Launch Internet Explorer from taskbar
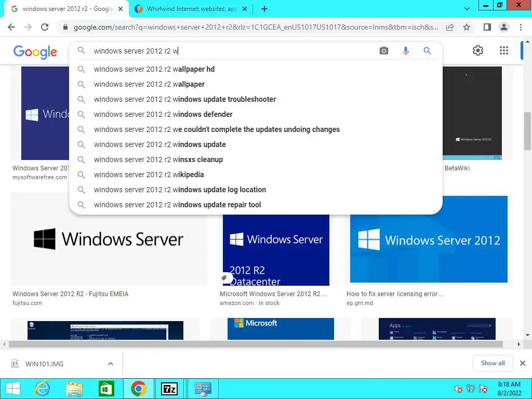 tap(43, 389)
